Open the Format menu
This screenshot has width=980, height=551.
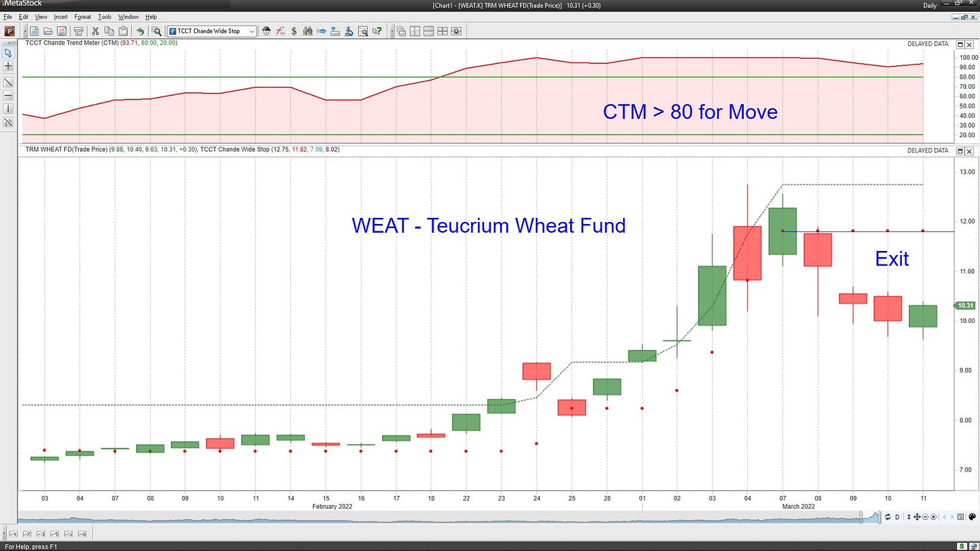[x=83, y=17]
